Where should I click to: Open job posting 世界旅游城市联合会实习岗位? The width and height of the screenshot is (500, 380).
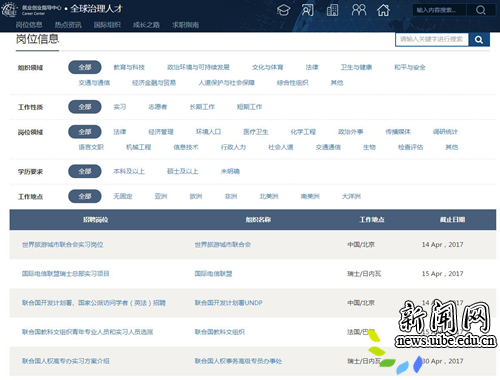63,245
